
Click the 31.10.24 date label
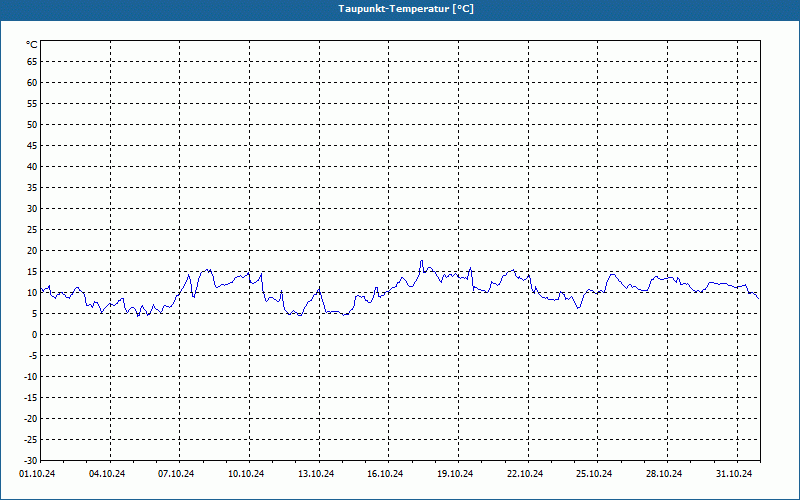tap(734, 474)
